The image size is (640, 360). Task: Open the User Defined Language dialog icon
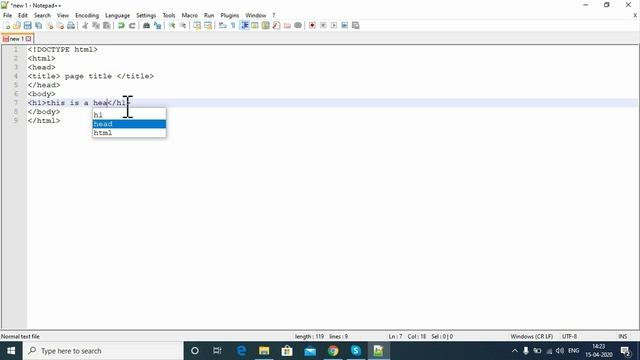click(255, 25)
